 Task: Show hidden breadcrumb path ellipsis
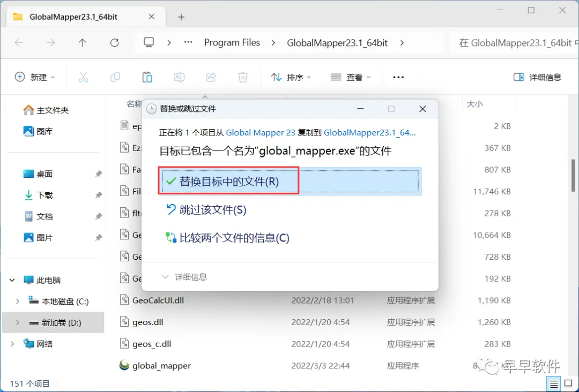(188, 42)
